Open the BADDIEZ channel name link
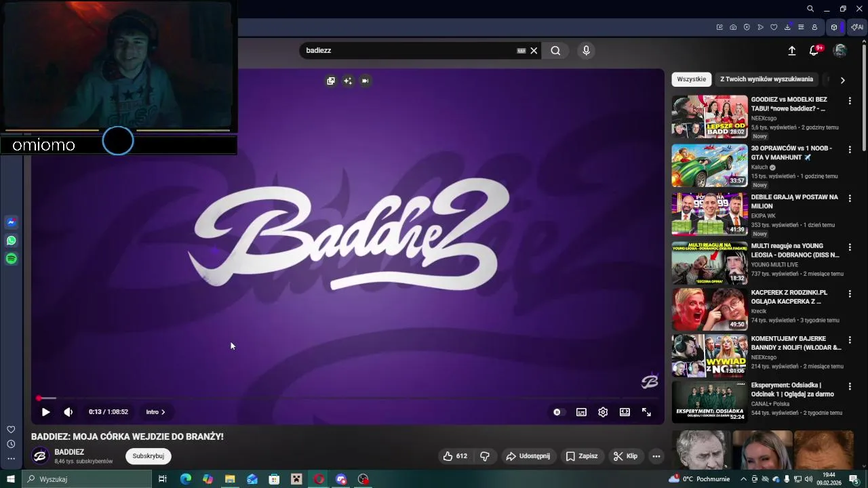The width and height of the screenshot is (868, 488). (x=69, y=452)
